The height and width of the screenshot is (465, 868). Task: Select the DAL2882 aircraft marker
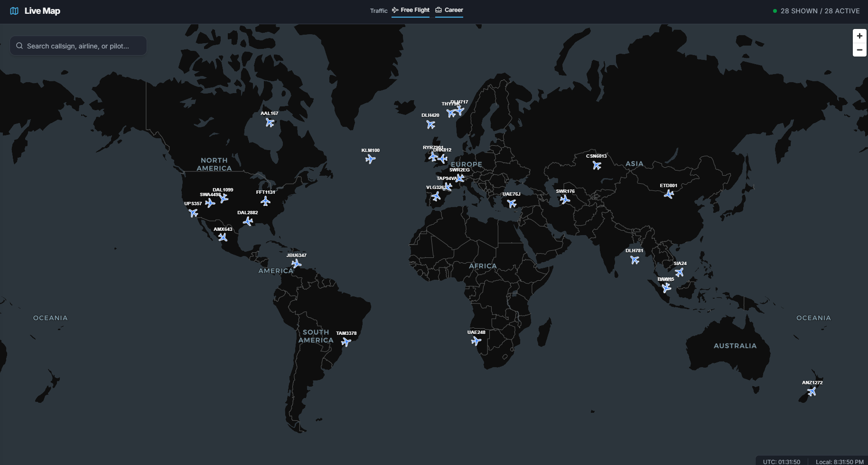pos(248,221)
